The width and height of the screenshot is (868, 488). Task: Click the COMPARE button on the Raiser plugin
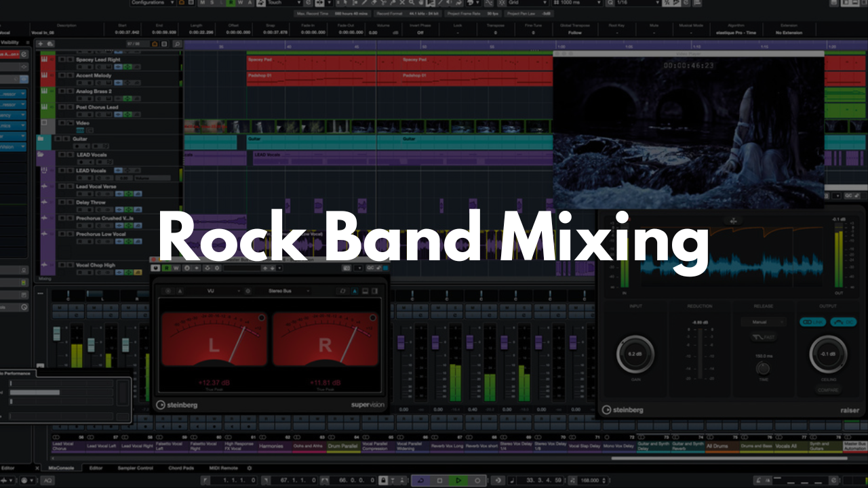828,390
